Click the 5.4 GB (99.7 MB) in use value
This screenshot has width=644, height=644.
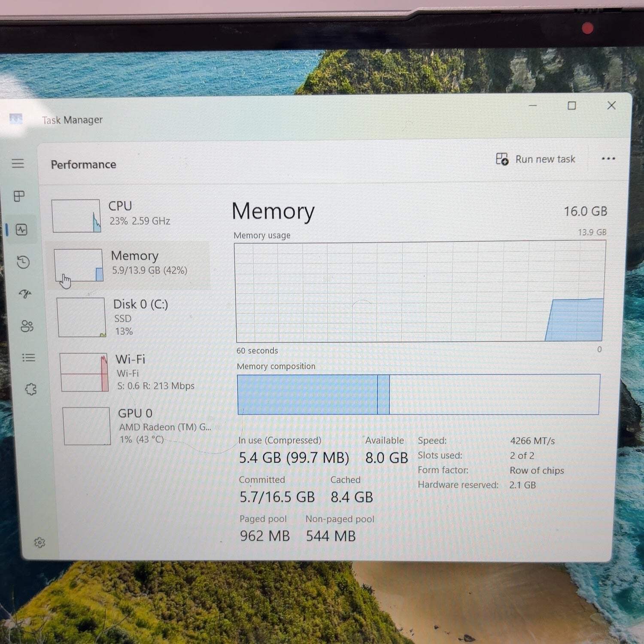click(294, 458)
